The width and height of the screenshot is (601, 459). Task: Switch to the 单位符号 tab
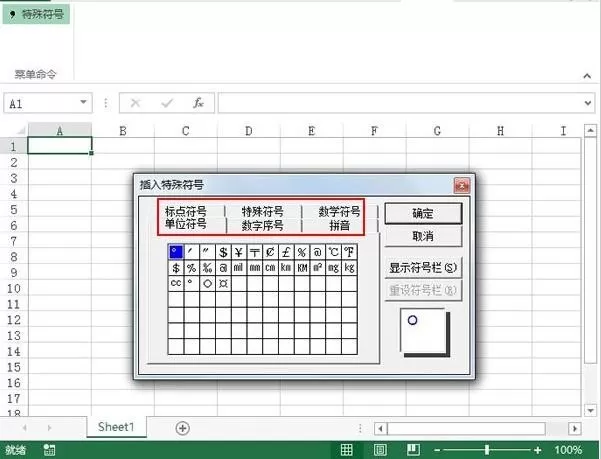click(x=186, y=224)
